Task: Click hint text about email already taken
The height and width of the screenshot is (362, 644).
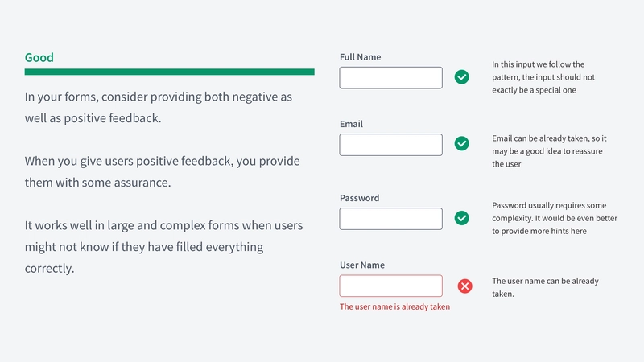Action: pyautogui.click(x=549, y=151)
